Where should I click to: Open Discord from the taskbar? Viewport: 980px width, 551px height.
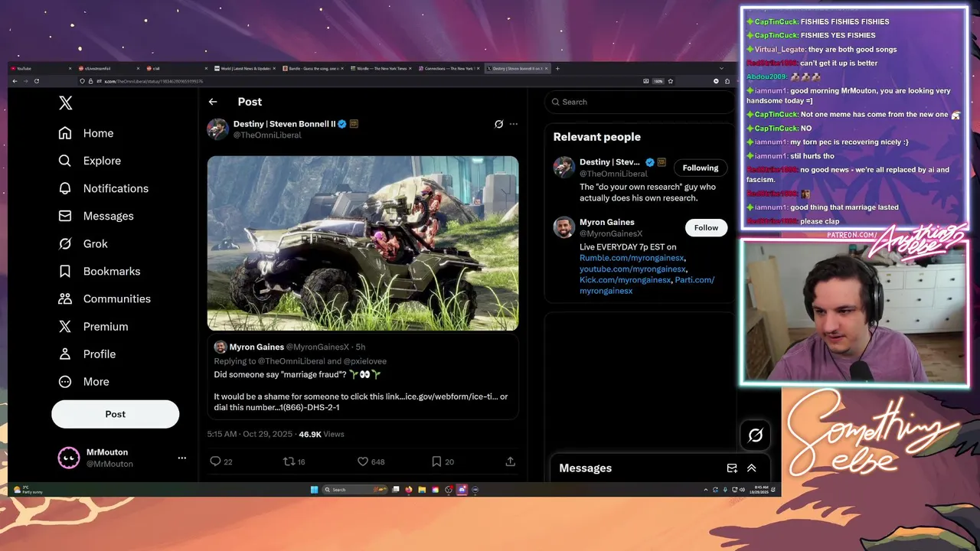click(x=462, y=490)
